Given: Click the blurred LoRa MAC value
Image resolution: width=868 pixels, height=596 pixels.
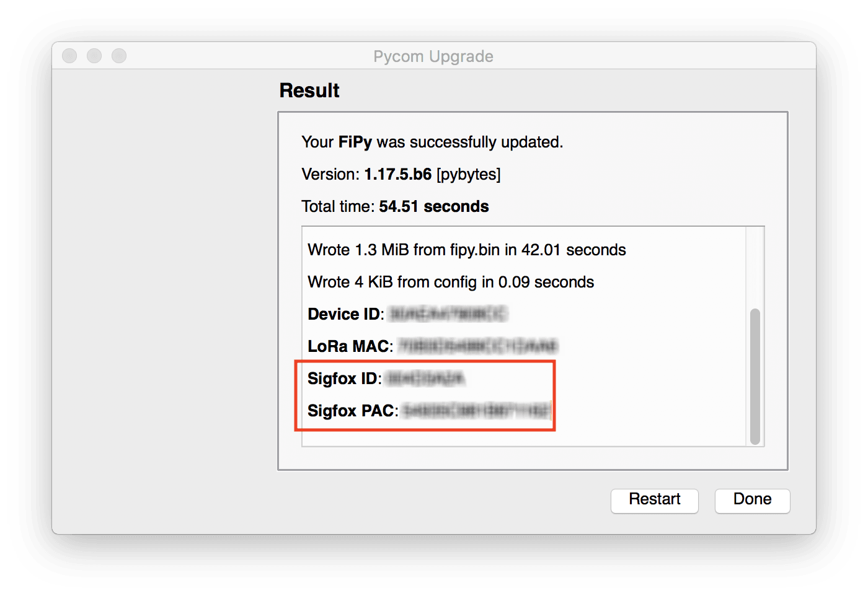Looking at the screenshot, I should click(x=477, y=346).
